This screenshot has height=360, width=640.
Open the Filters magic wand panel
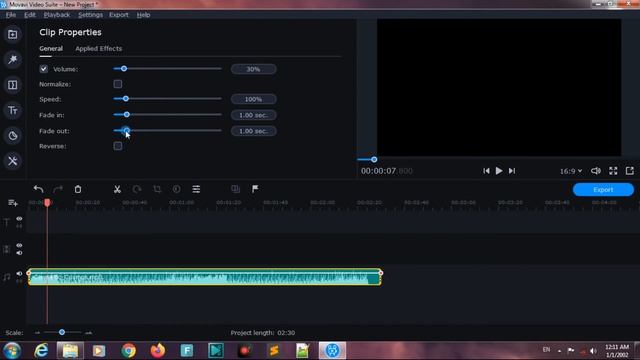(13, 60)
